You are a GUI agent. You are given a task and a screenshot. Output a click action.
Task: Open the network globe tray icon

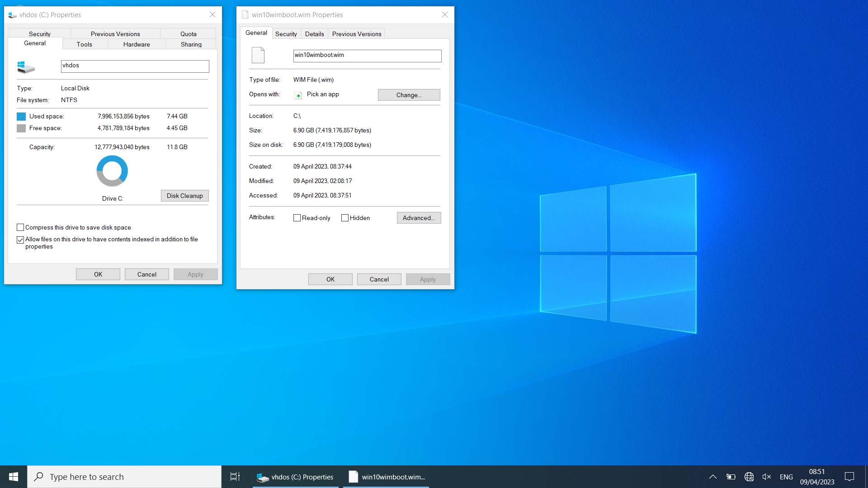749,477
